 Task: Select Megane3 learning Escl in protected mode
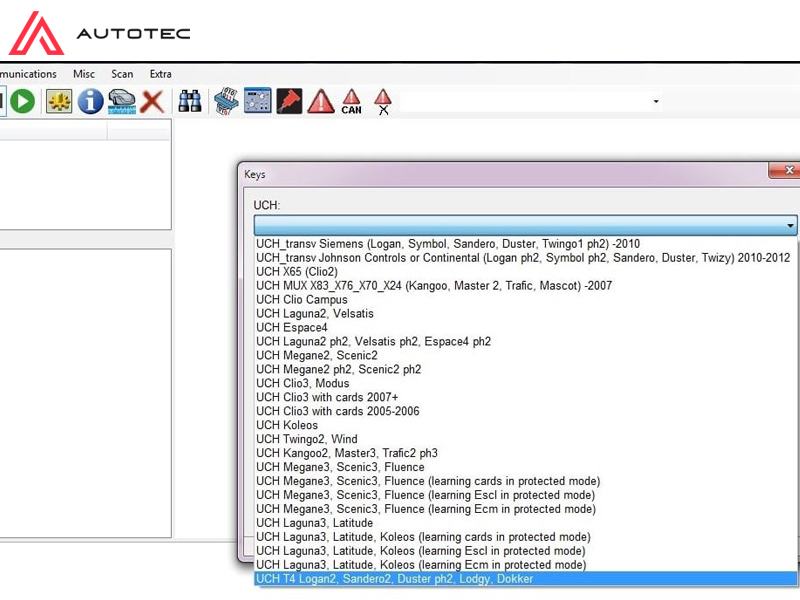(x=526, y=495)
